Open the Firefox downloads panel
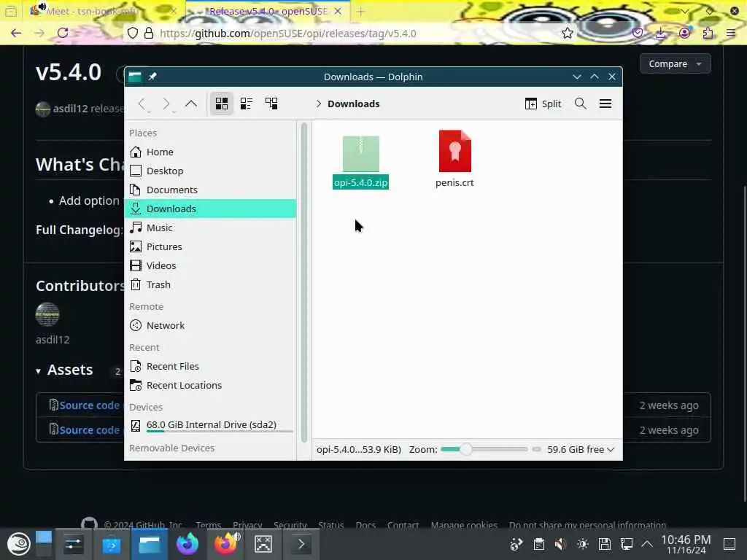The height and width of the screenshot is (560, 747). click(661, 33)
